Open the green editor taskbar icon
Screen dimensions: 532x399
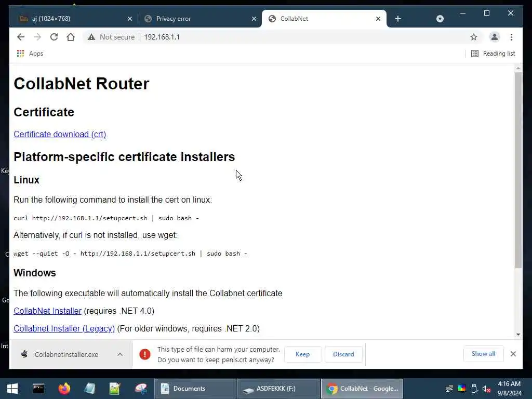(x=115, y=389)
